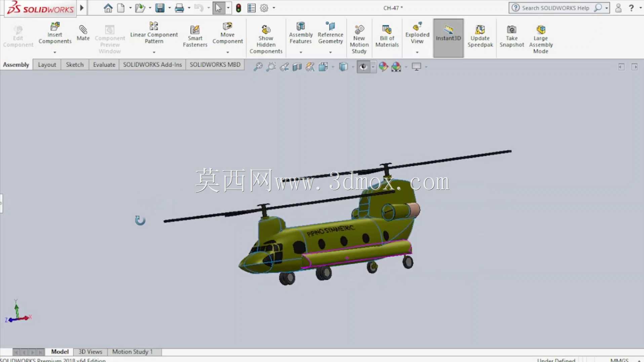
Task: Open the Options gear
Action: coord(264,8)
